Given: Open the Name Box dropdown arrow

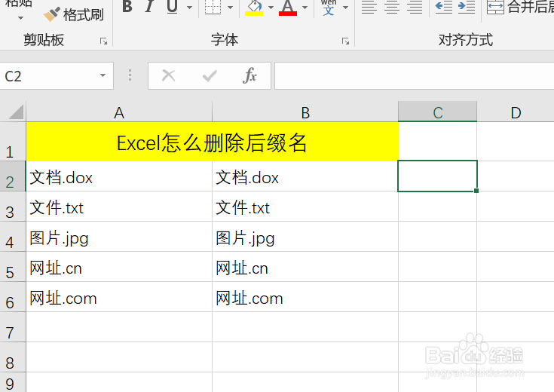Looking at the screenshot, I should coord(103,75).
